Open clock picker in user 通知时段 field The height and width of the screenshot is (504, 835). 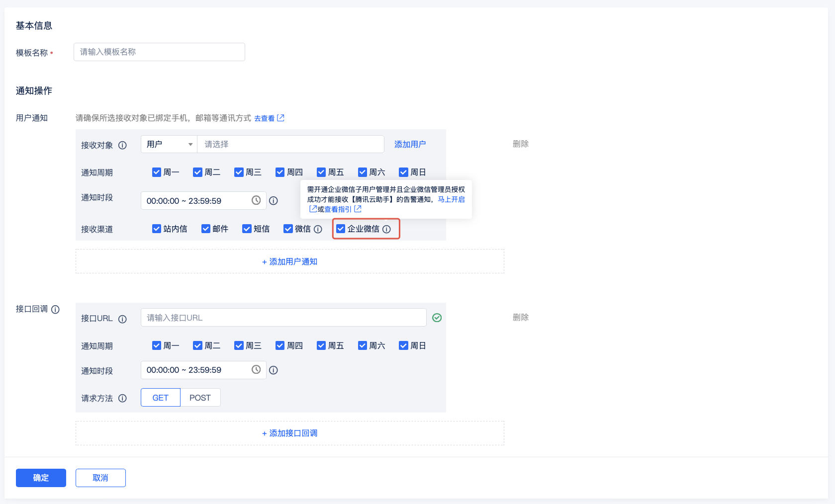pos(256,200)
